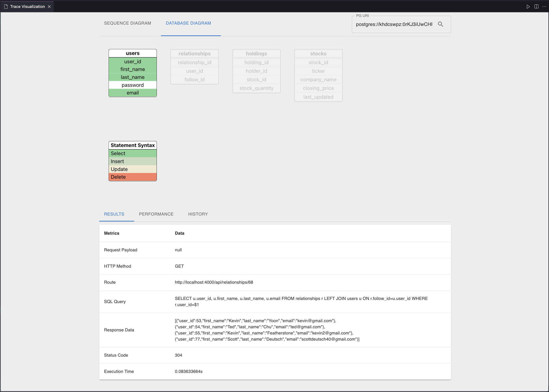Click the PG URI search magnifier icon
The width and height of the screenshot is (549, 392).
click(x=440, y=24)
